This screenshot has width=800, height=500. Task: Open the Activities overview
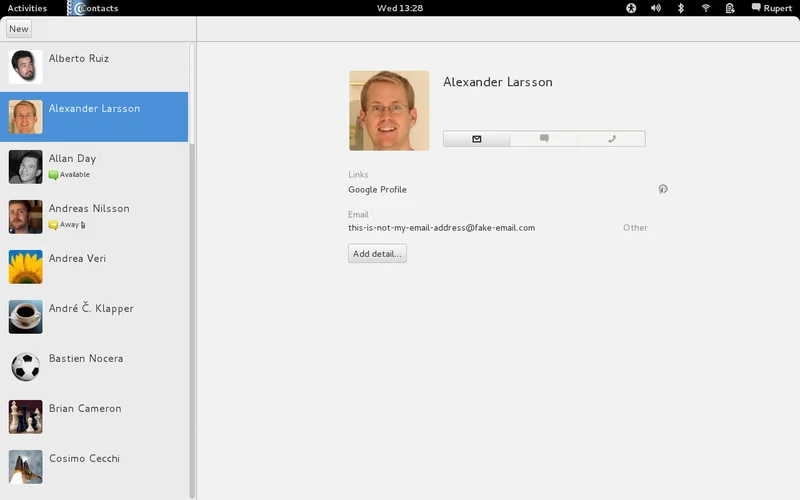coord(27,8)
